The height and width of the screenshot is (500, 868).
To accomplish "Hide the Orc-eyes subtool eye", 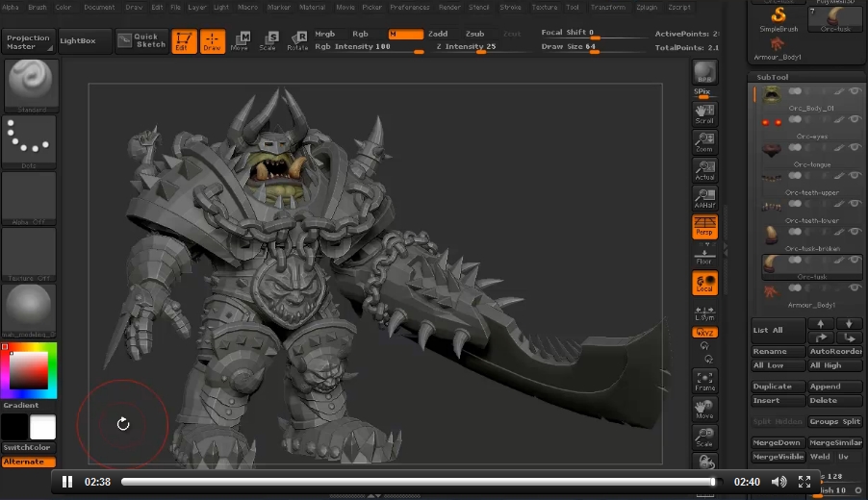I will [x=855, y=119].
